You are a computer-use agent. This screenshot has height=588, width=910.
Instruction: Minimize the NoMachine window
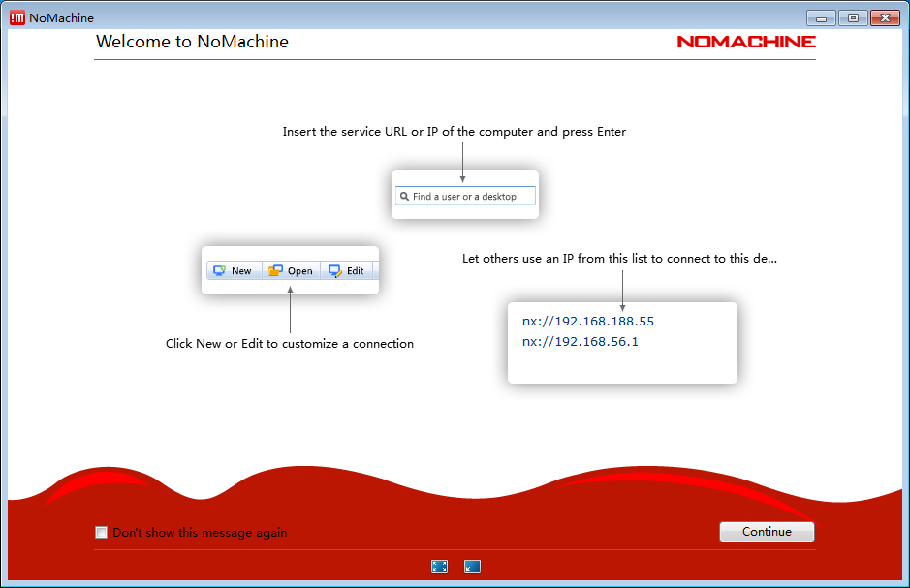821,17
